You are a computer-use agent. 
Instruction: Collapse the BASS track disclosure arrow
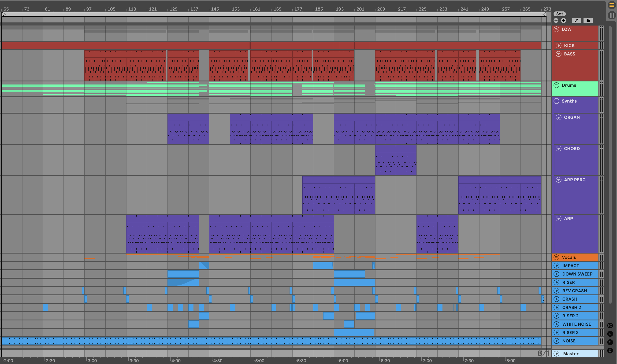point(559,54)
